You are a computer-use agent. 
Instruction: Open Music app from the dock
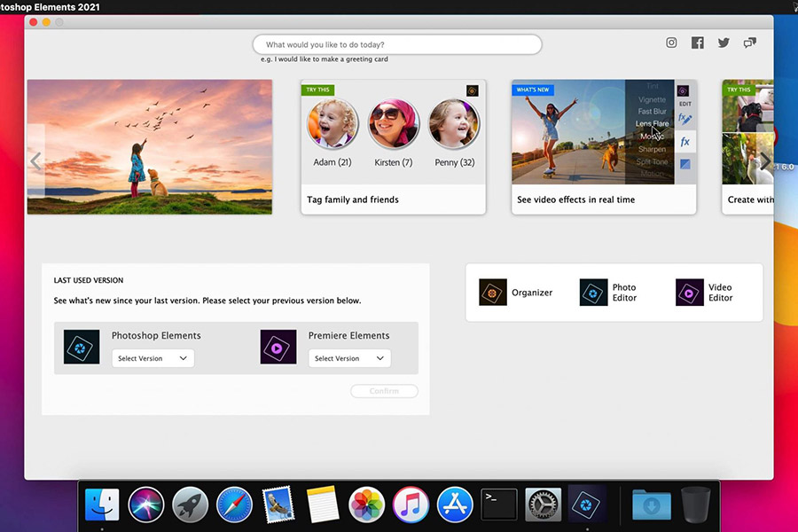tap(411, 505)
